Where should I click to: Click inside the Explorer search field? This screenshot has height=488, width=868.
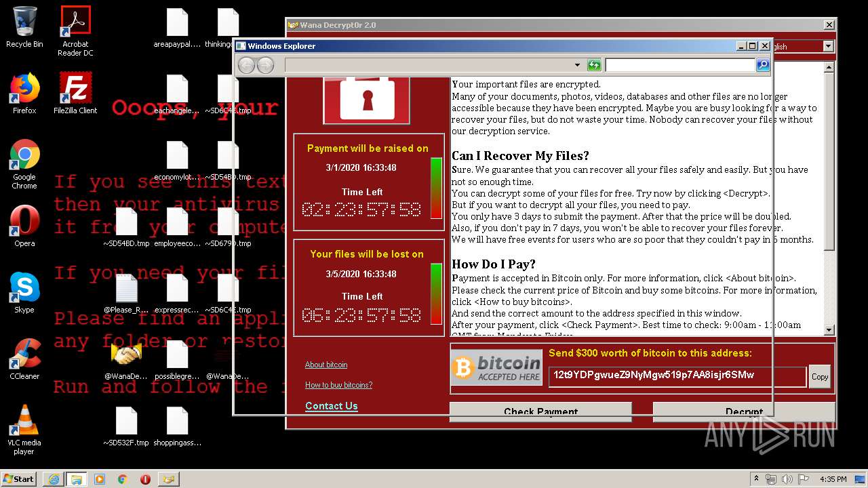coord(680,65)
